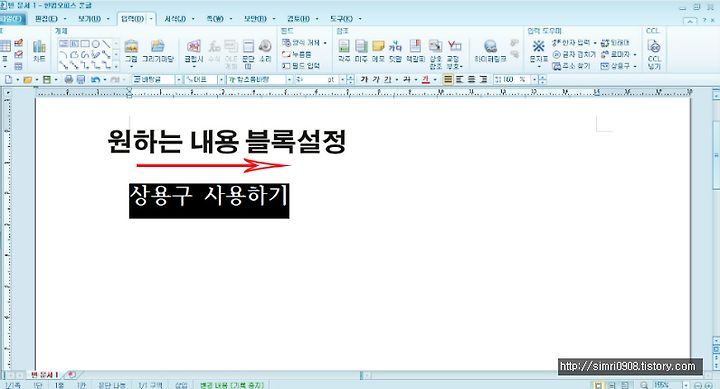Open the 도구(K) menu
Screen dimensions: 720x389
point(342,19)
